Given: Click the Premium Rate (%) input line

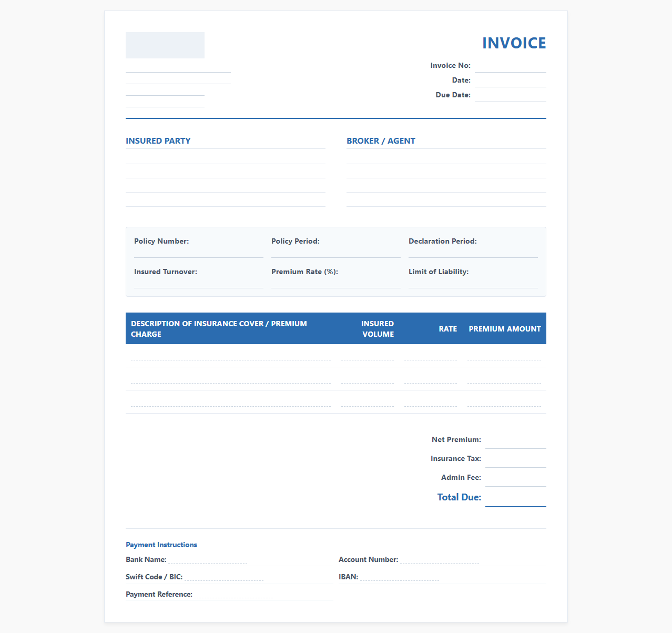Looking at the screenshot, I should [x=336, y=283].
